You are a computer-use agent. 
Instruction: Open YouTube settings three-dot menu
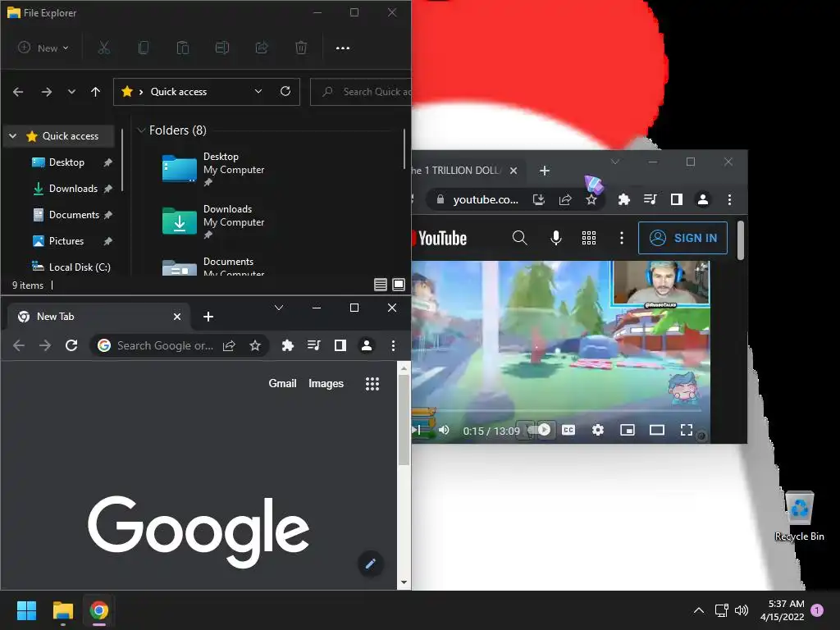point(622,238)
